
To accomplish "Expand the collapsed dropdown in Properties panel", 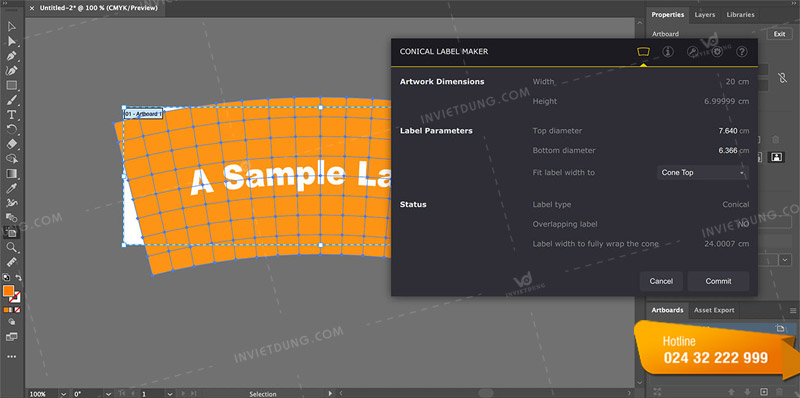I will 785,260.
